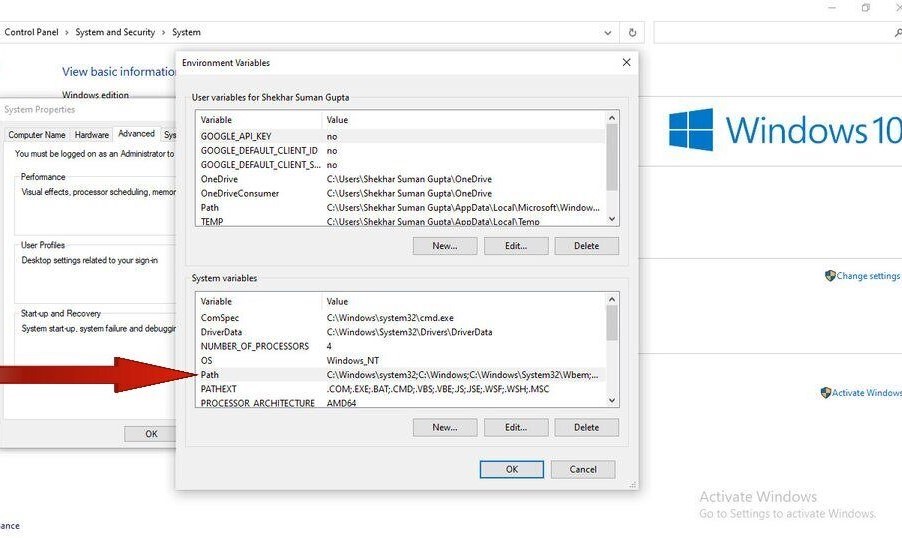Image resolution: width=902 pixels, height=538 pixels.
Task: Select OS system variable row
Action: [x=400, y=361]
